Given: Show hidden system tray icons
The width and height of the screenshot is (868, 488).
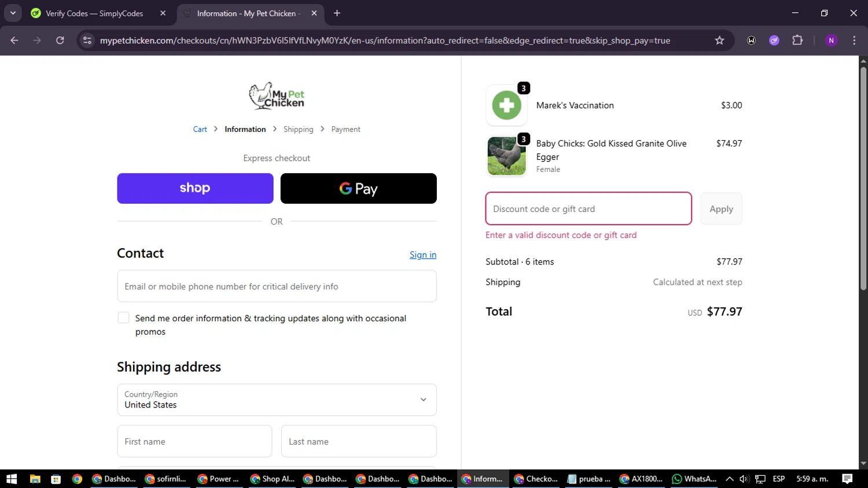Looking at the screenshot, I should pyautogui.click(x=730, y=479).
